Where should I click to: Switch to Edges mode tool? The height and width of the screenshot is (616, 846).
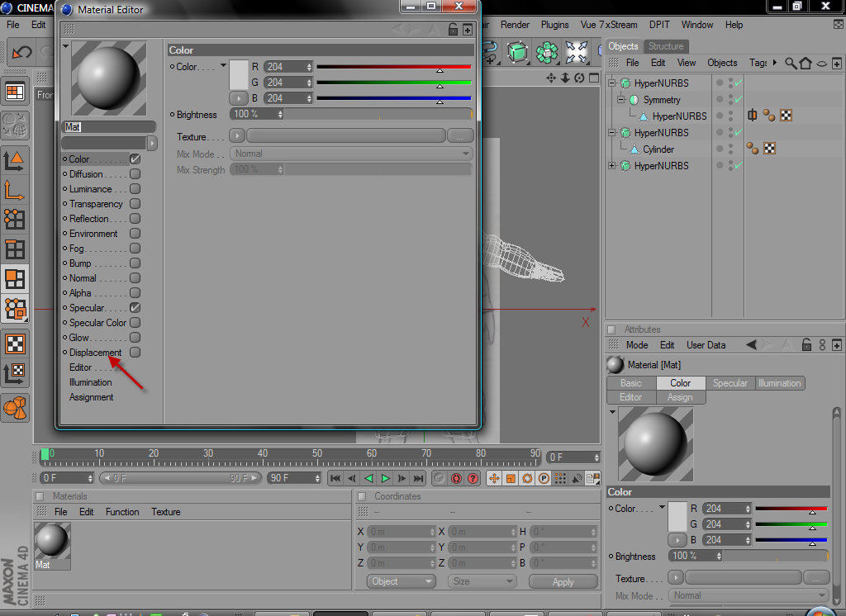[14, 249]
